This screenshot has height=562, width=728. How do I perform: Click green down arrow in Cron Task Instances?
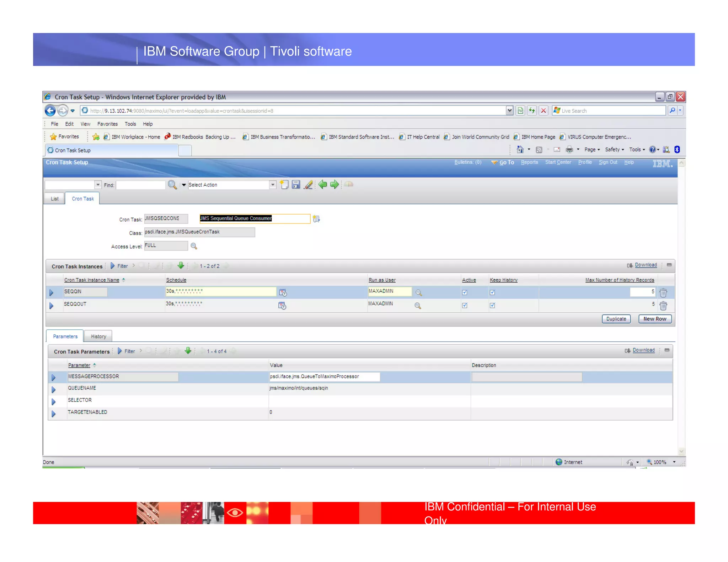click(181, 265)
